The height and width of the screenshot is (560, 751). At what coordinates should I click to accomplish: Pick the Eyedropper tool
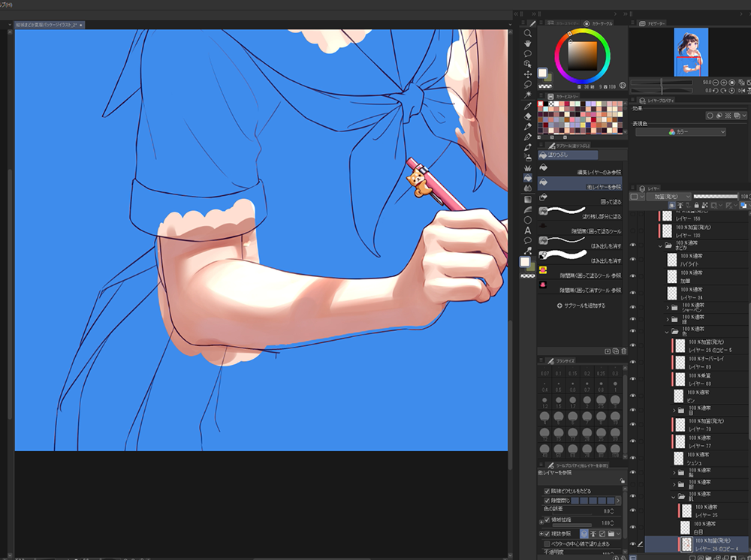[528, 106]
